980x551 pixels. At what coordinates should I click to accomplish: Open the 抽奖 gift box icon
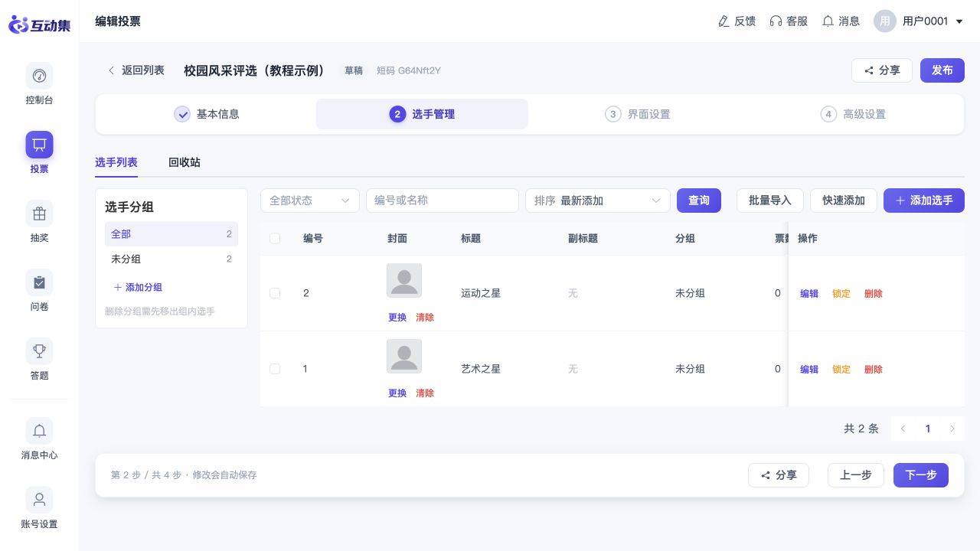click(x=39, y=214)
